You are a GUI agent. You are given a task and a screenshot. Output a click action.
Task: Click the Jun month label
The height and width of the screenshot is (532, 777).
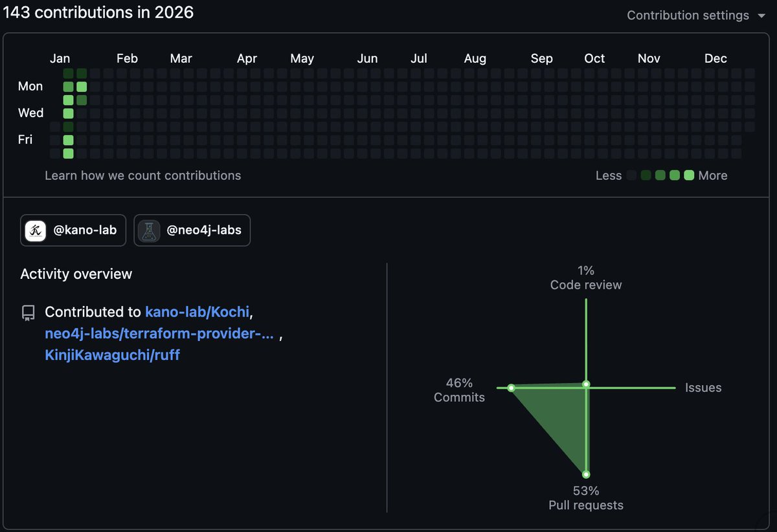(367, 58)
